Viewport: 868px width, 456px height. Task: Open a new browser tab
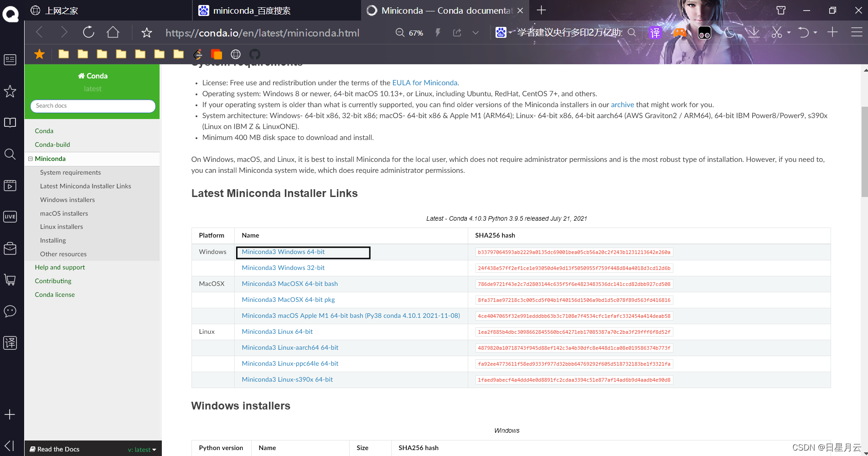(541, 10)
